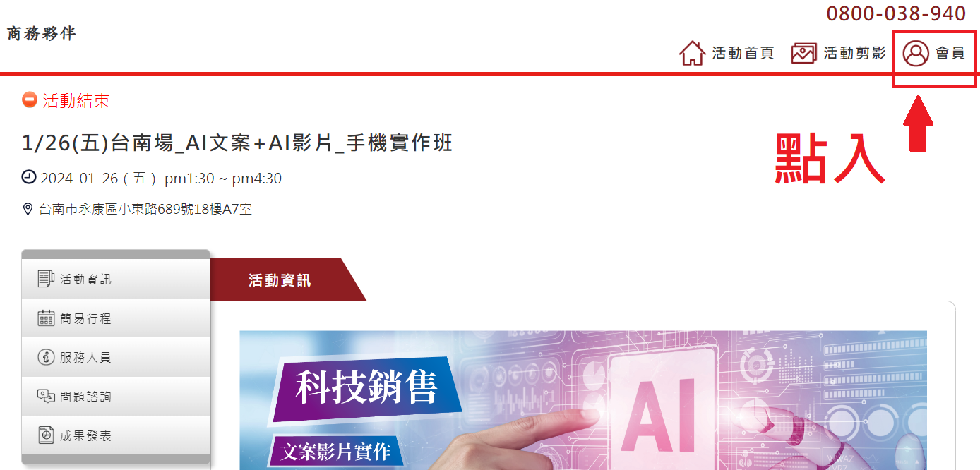Go to the 活動剪影 menu item
This screenshot has width=980, height=470.
[854, 53]
